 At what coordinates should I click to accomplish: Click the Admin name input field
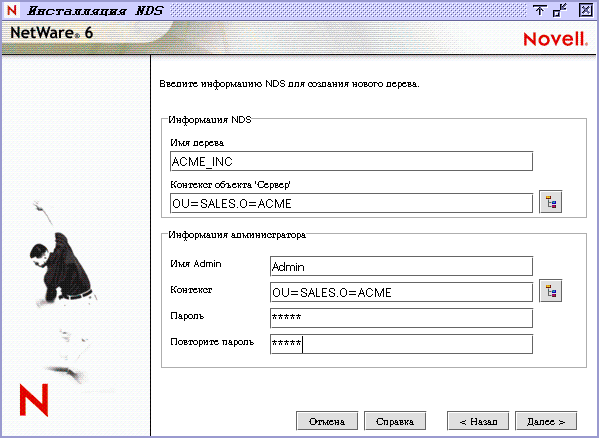[x=401, y=266]
